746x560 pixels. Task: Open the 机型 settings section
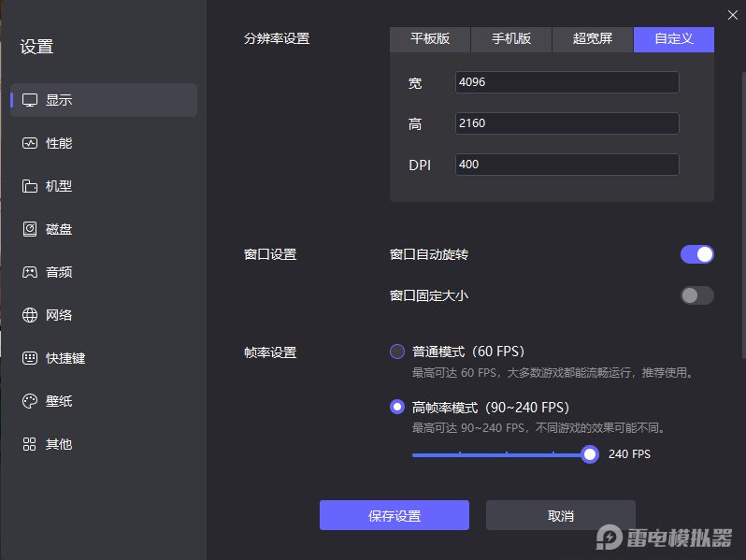104,186
